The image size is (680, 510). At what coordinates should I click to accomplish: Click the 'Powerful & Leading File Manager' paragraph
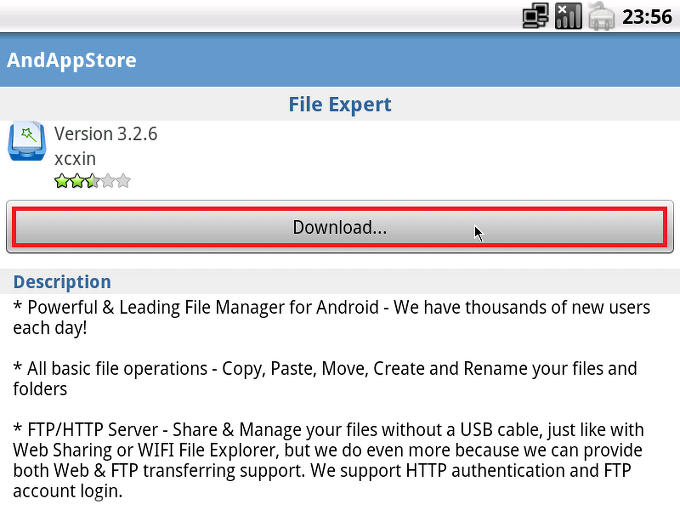331,317
